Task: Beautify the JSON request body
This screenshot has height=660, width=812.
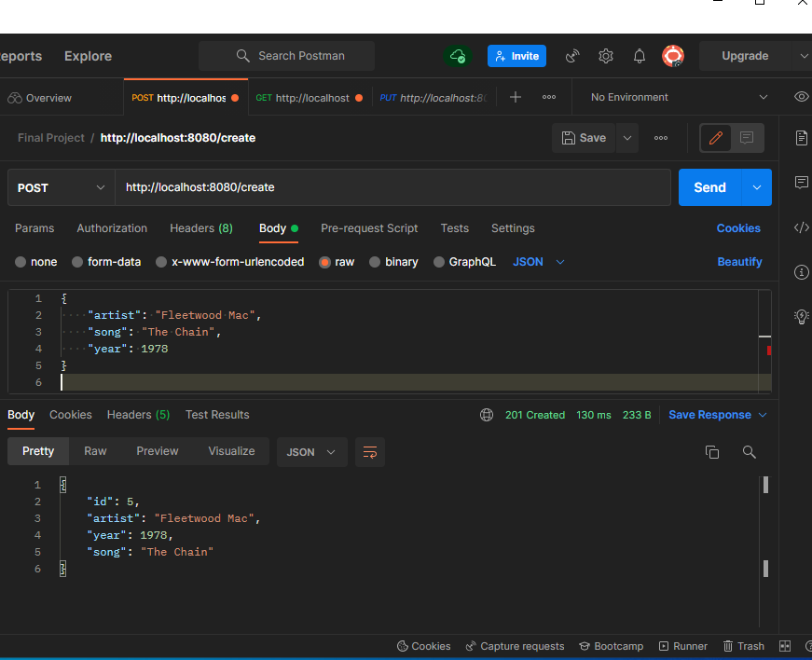Action: [x=739, y=262]
